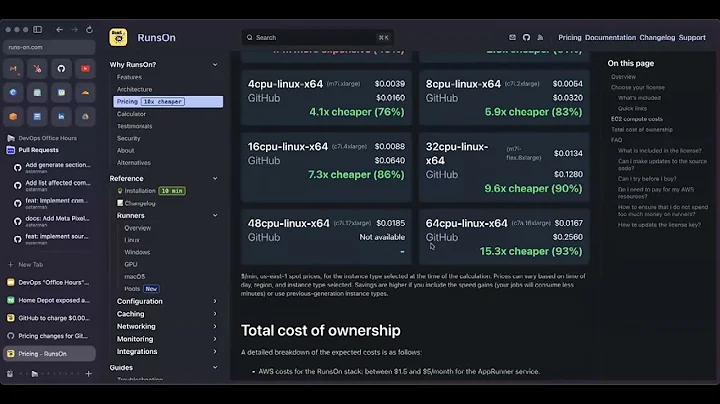Collapse the Why RunsOn? section
This screenshot has width=720, height=404.
[x=215, y=65]
